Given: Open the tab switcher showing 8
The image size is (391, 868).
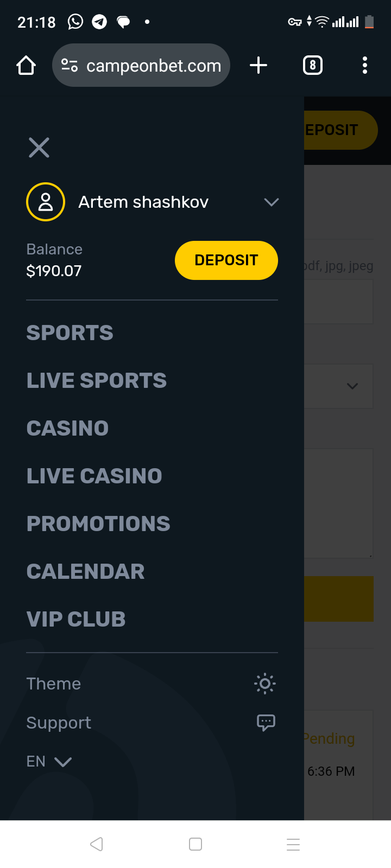Looking at the screenshot, I should [x=313, y=65].
